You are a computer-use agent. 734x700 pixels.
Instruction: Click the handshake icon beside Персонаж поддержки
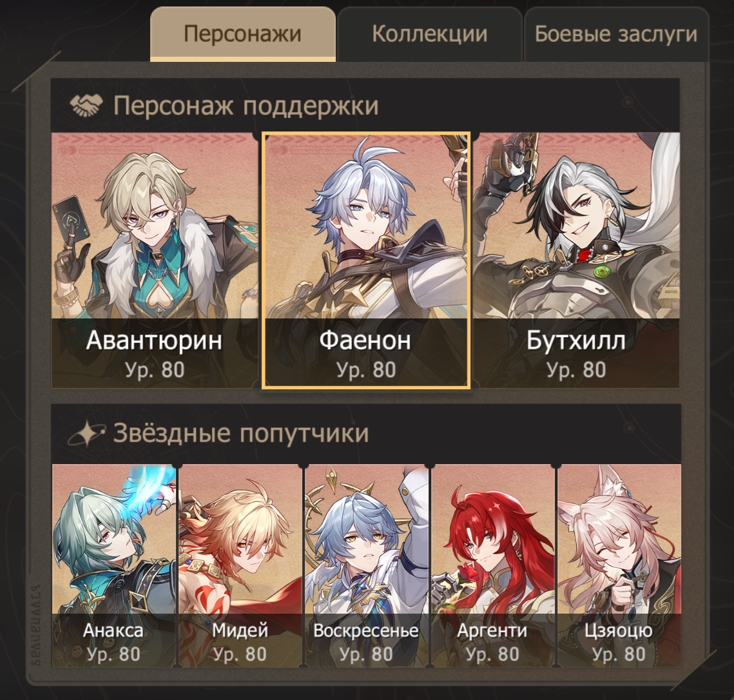tap(86, 105)
